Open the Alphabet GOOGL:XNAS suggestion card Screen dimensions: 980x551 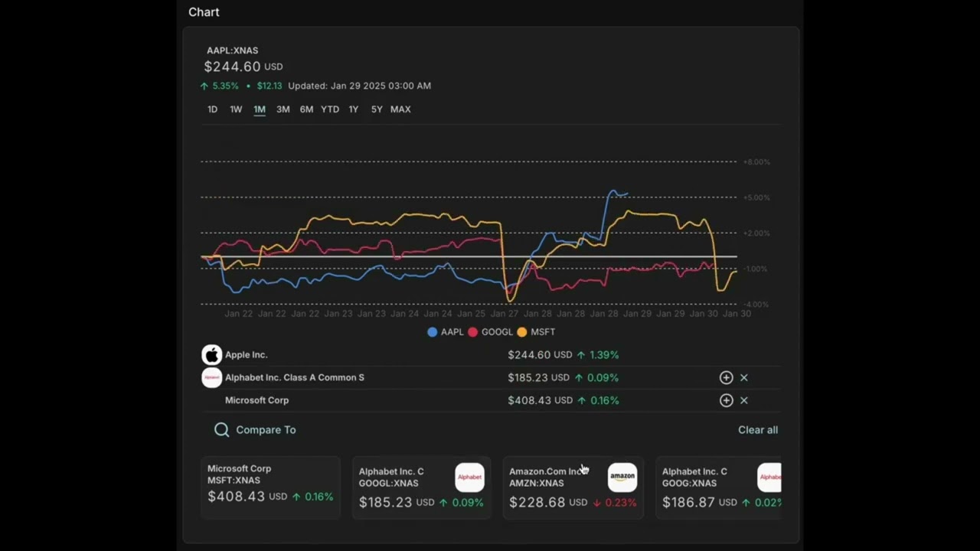421,487
